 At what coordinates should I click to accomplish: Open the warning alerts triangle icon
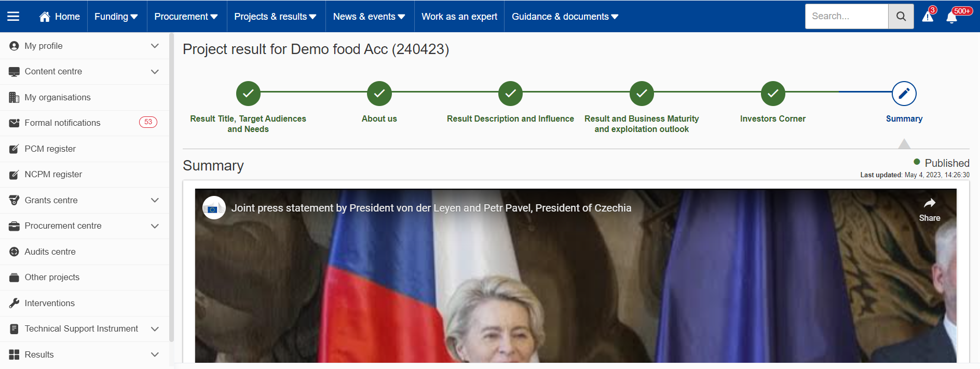tap(928, 17)
